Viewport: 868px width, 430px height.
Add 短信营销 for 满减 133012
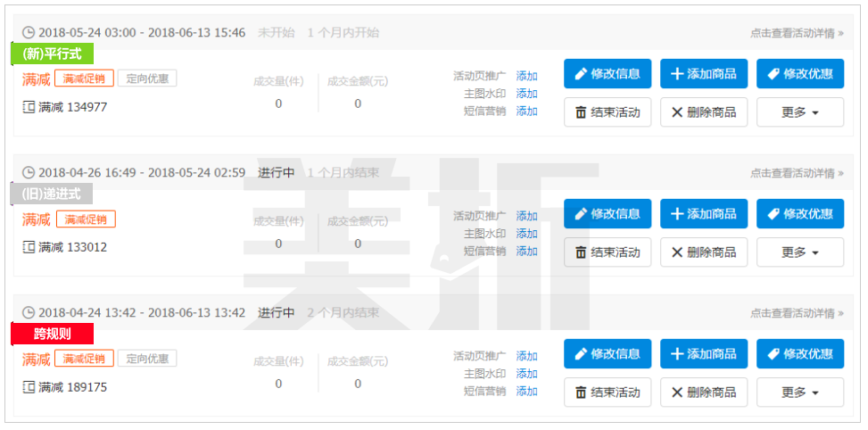tap(526, 252)
